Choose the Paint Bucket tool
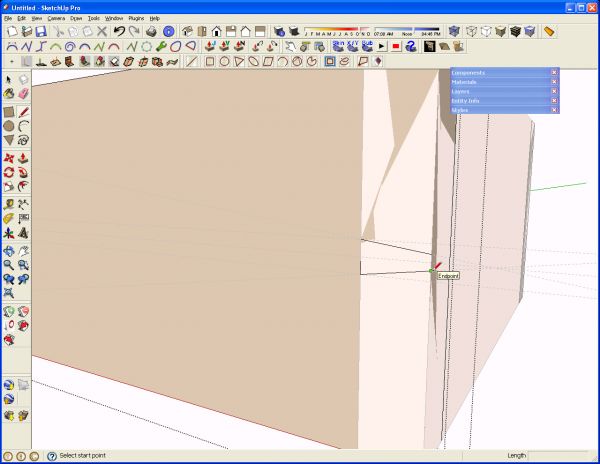 coord(9,93)
